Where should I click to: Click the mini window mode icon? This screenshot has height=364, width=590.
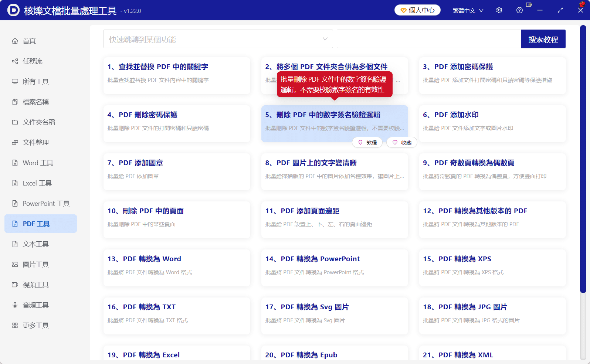pyautogui.click(x=529, y=5)
